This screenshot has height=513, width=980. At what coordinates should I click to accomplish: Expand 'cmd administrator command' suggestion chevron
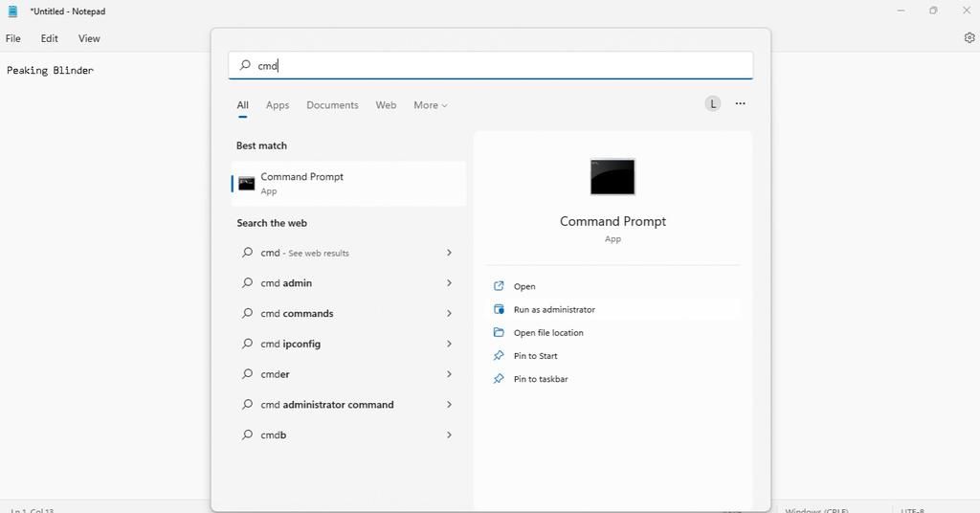tap(449, 404)
